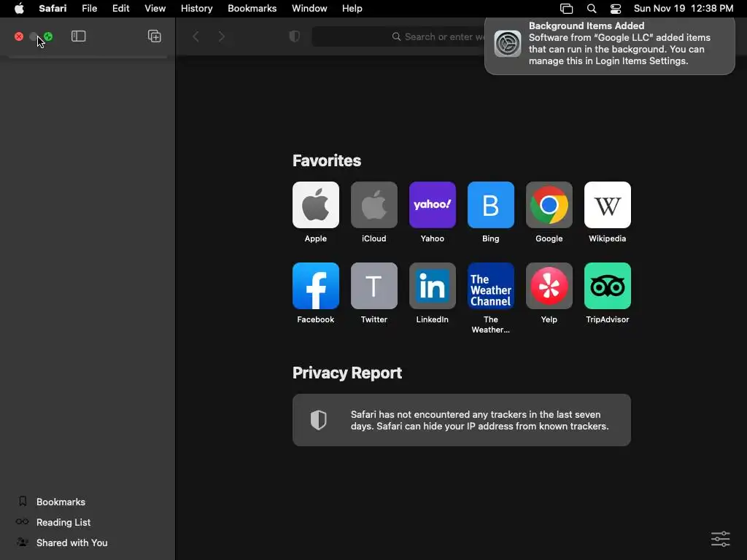Viewport: 747px width, 560px height.
Task: Go forward with the right chevron button
Action: click(222, 36)
